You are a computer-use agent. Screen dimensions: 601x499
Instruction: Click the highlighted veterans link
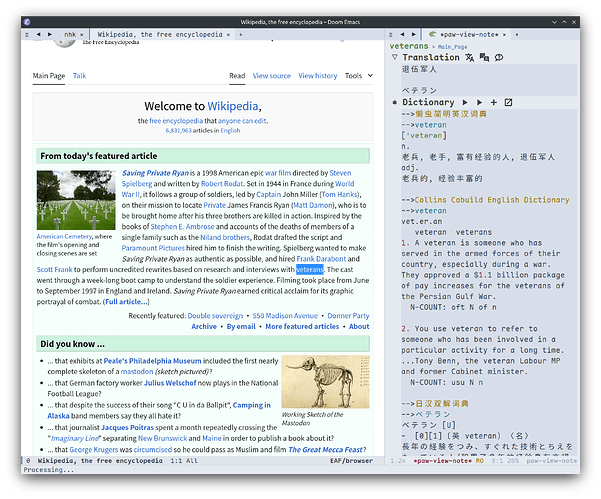click(x=310, y=269)
